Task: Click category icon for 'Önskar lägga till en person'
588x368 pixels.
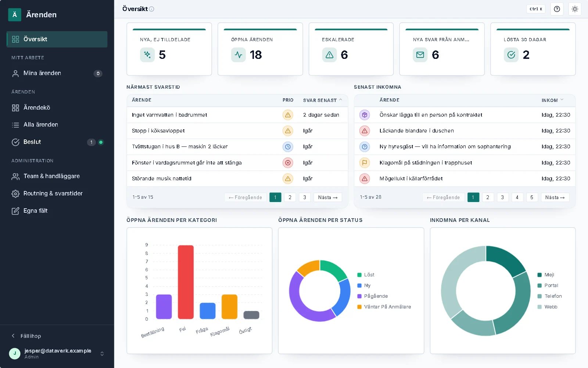Action: coord(365,115)
